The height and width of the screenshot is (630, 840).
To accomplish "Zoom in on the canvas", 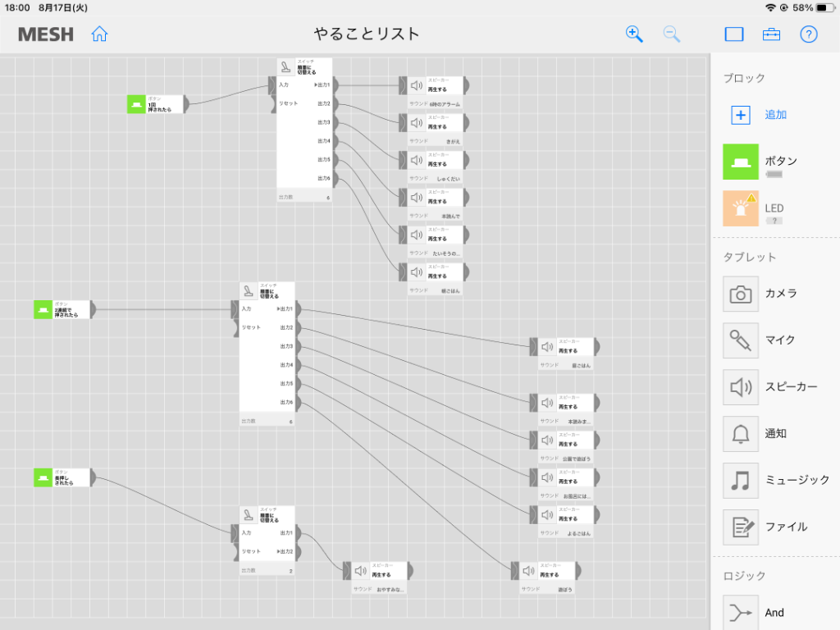I will point(634,34).
